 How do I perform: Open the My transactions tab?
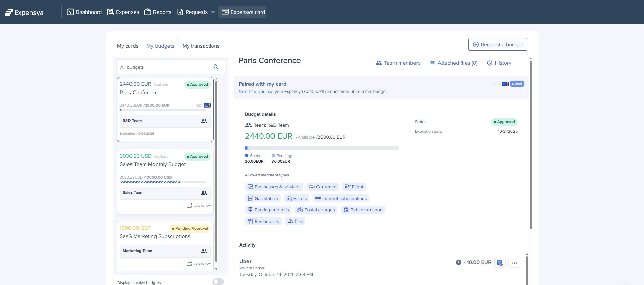coord(201,46)
